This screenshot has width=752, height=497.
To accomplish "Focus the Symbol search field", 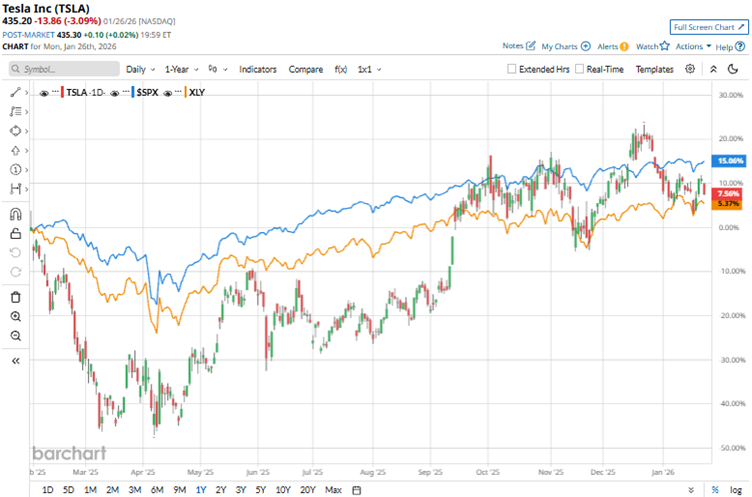I will pos(64,69).
